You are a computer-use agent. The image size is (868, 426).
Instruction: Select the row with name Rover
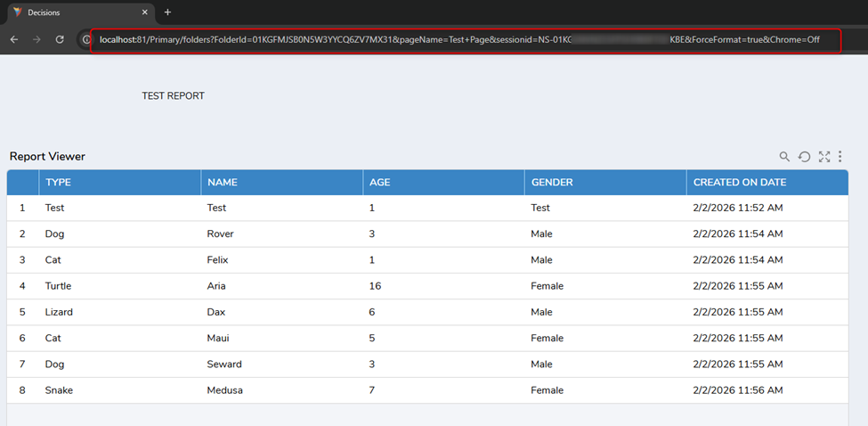click(220, 234)
